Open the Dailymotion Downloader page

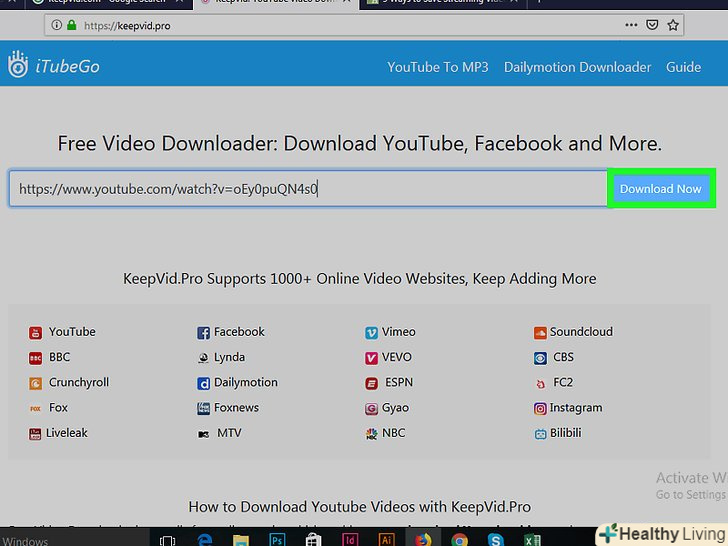tap(577, 67)
